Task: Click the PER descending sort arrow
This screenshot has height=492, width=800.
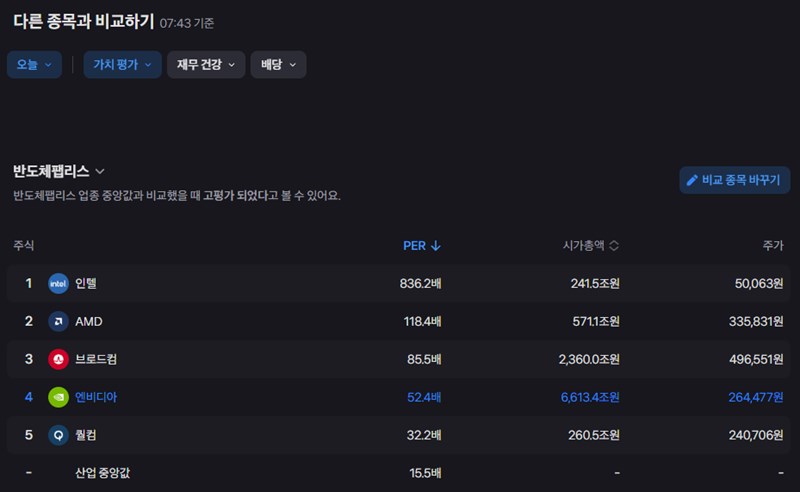Action: tap(436, 246)
